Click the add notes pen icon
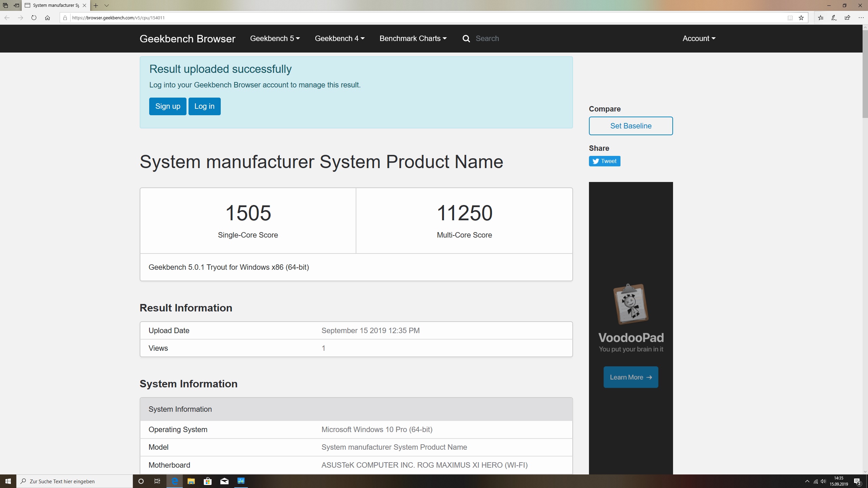 [x=834, y=18]
